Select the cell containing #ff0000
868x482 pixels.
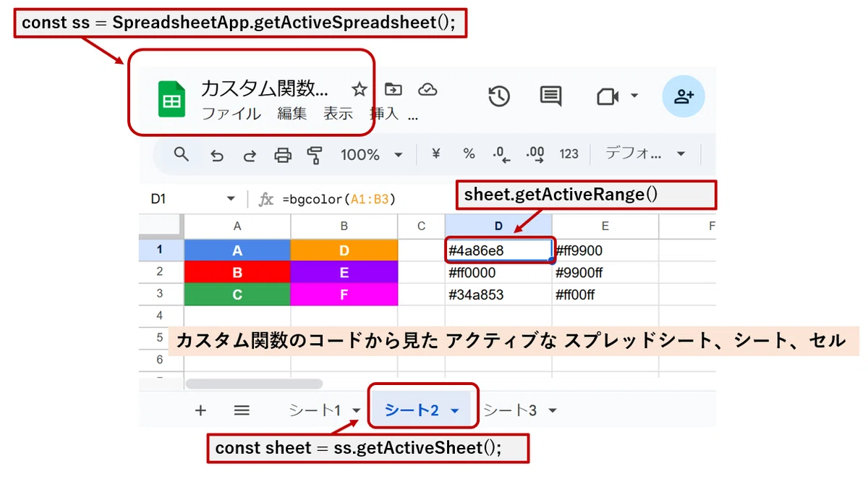tap(498, 273)
